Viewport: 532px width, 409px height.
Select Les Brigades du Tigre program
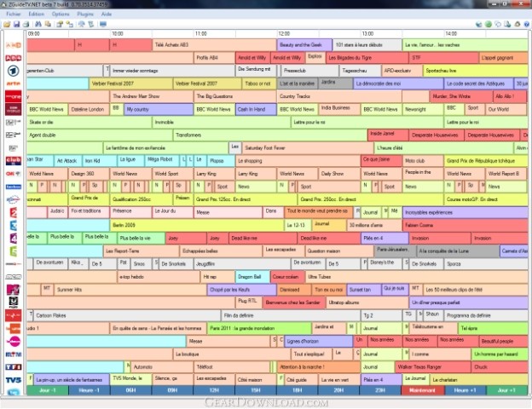tap(367, 58)
